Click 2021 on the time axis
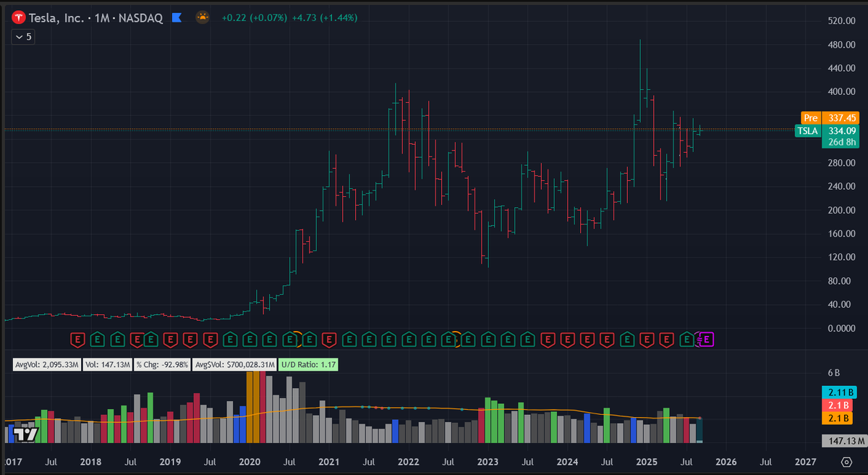The image size is (868, 475). click(x=329, y=461)
